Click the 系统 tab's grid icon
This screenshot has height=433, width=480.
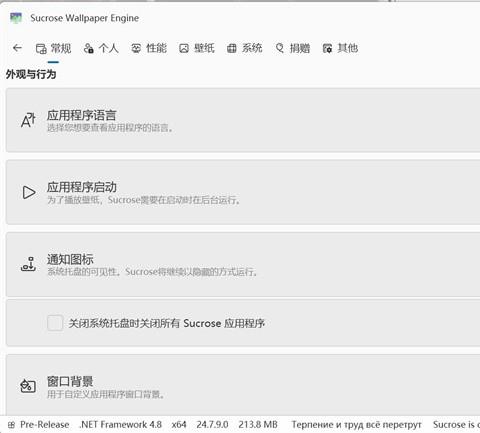(231, 49)
